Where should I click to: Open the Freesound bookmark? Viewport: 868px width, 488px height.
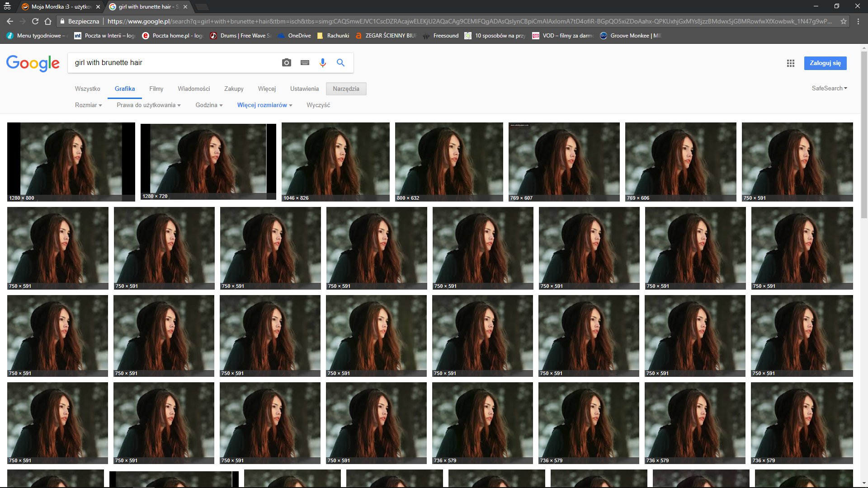[x=440, y=36]
